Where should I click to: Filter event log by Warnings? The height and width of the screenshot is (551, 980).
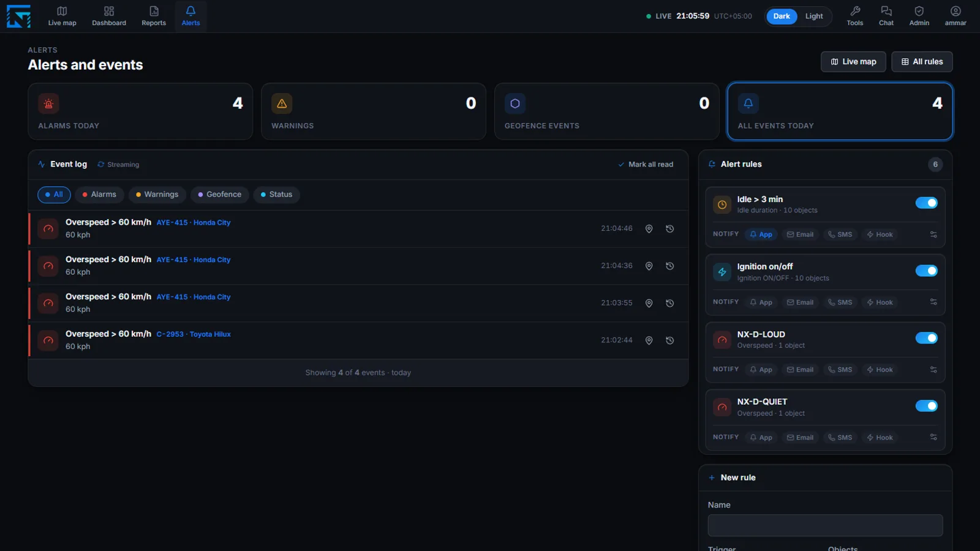click(x=157, y=195)
